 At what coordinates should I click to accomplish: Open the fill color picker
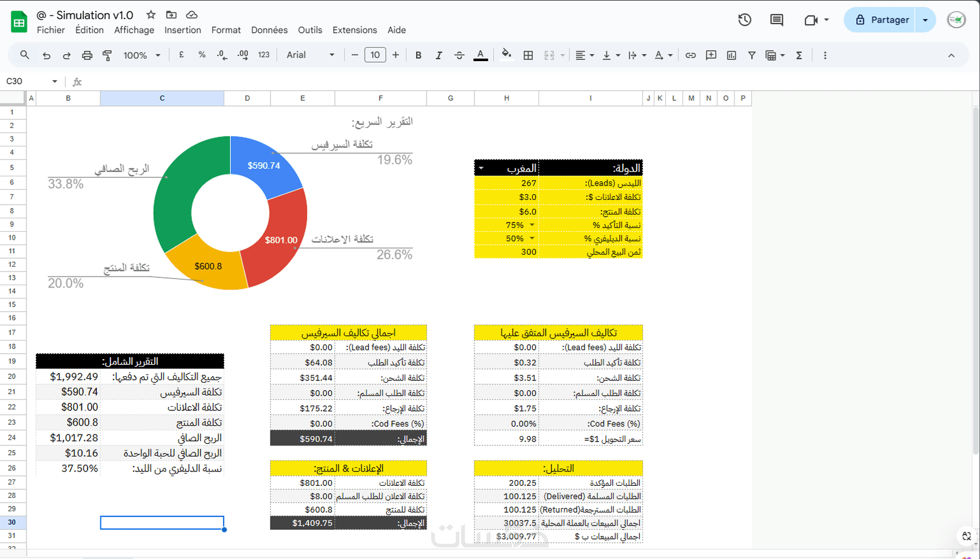click(x=506, y=55)
